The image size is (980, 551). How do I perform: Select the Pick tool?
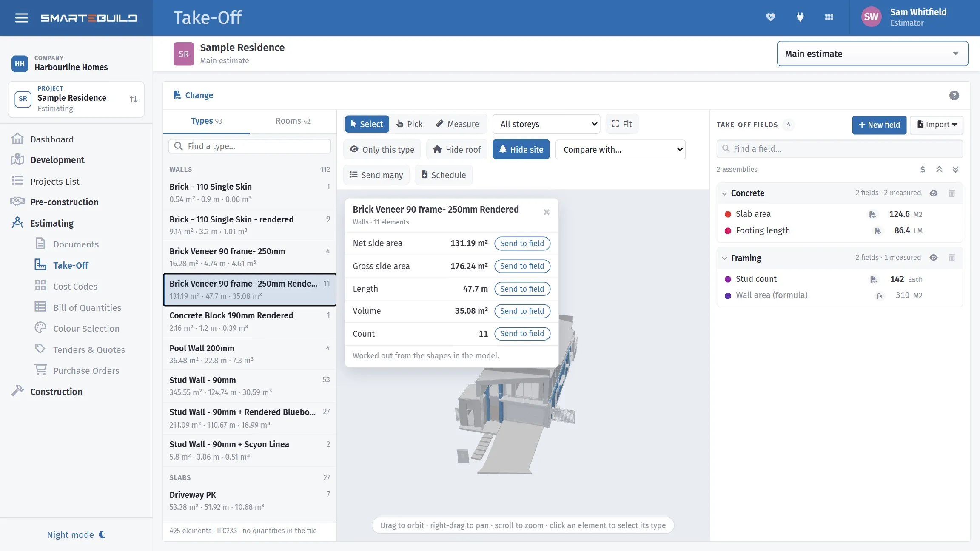(x=409, y=124)
